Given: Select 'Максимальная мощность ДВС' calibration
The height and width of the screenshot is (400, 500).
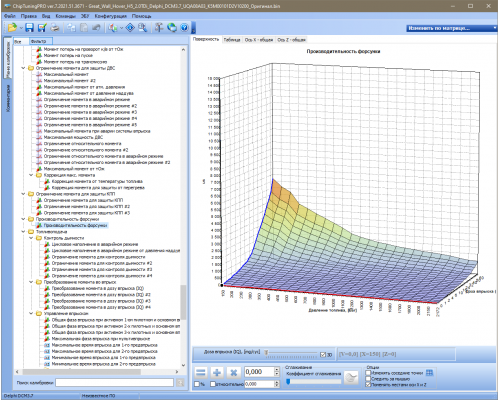Looking at the screenshot, I should point(73,137).
